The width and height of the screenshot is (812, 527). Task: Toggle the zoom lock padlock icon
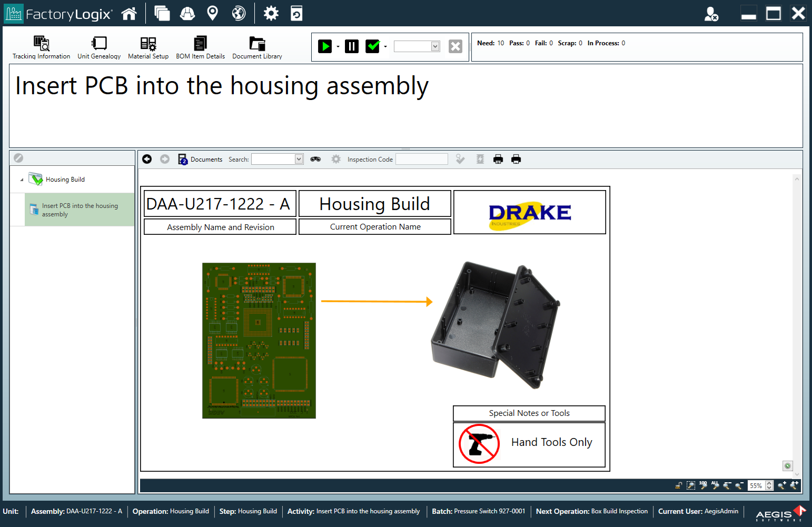tap(679, 485)
